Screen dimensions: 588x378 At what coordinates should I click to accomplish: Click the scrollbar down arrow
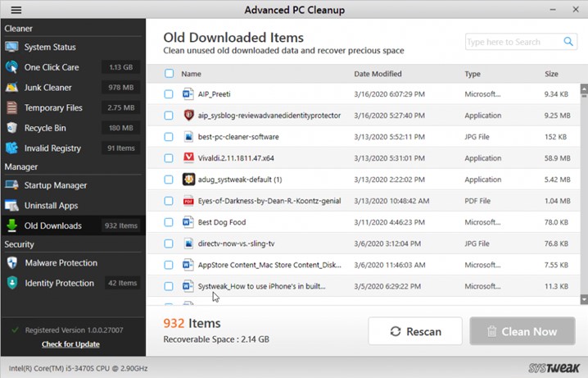pyautogui.click(x=584, y=299)
